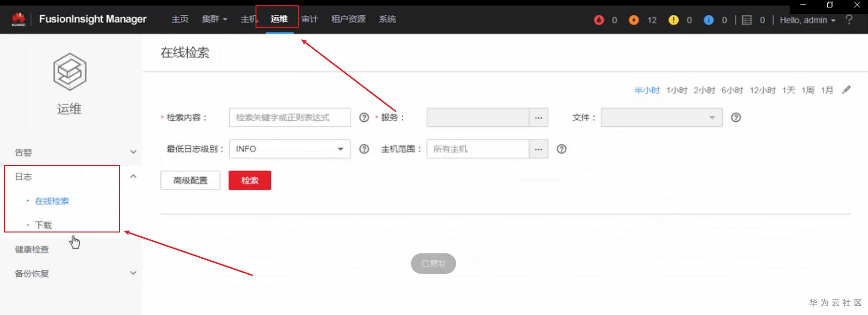Open the help question mark in header

click(x=849, y=19)
